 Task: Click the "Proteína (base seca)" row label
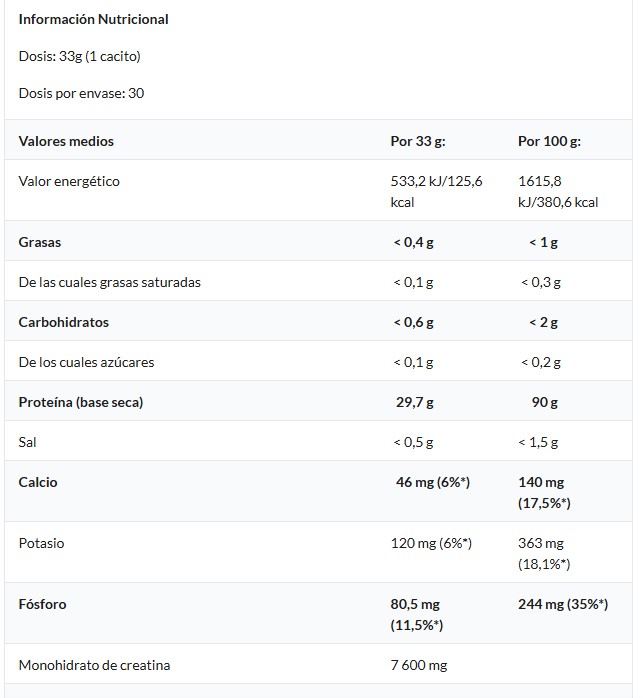81,402
